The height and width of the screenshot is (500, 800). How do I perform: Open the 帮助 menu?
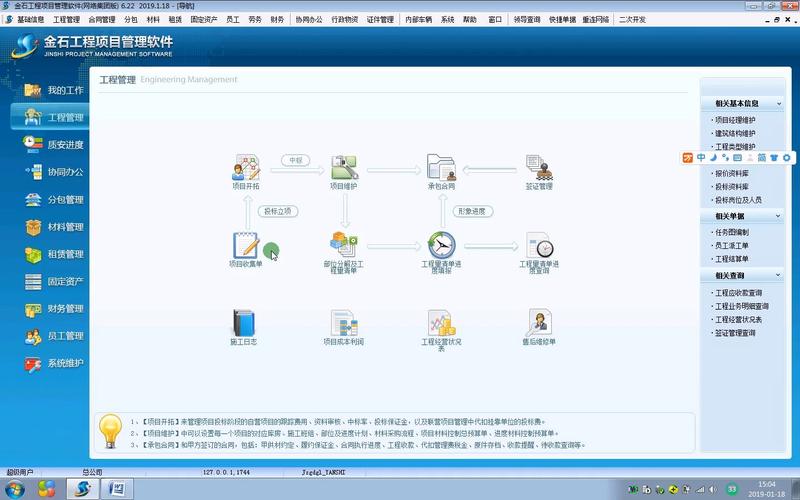(x=469, y=19)
